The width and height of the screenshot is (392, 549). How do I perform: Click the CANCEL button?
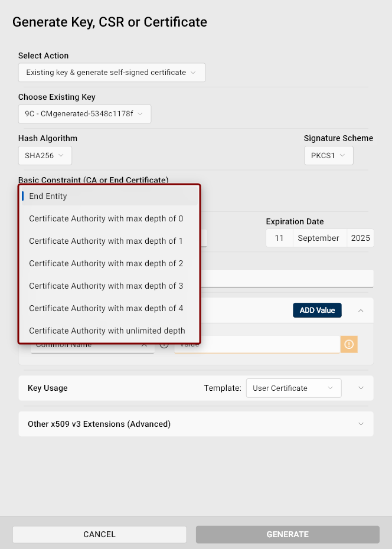tap(99, 534)
